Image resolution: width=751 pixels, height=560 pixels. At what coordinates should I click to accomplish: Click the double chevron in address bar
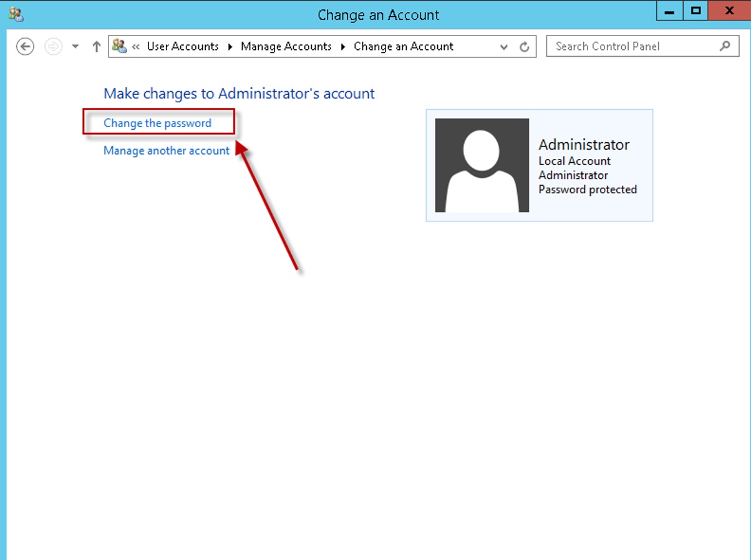[x=135, y=47]
